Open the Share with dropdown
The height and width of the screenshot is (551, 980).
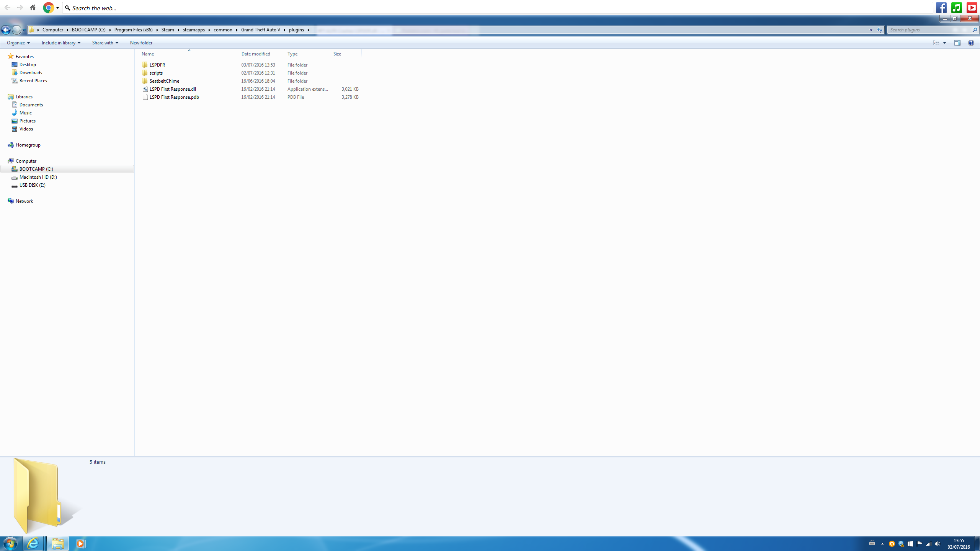point(105,43)
